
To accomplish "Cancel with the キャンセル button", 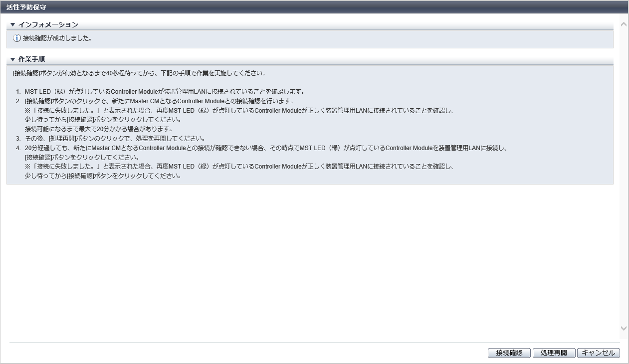I will (598, 353).
